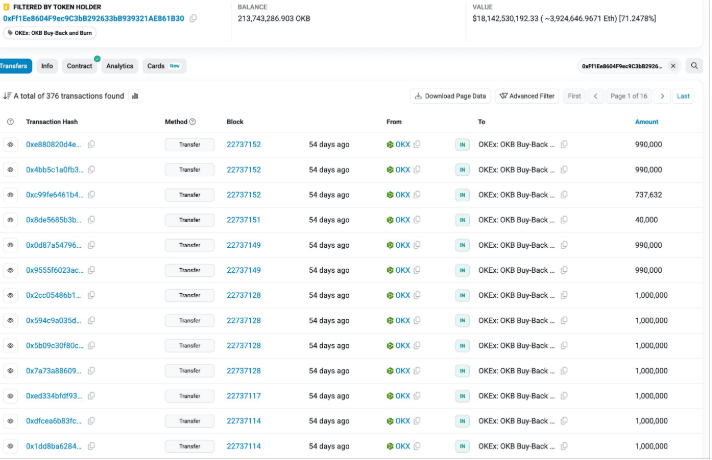Open OKX sender in 0xe880820d4e row

(402, 144)
